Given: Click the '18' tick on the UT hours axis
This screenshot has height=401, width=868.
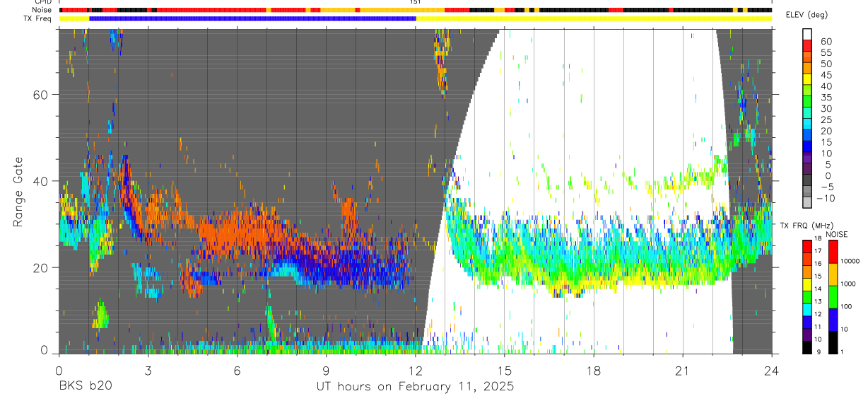Looking at the screenshot, I should point(594,370).
